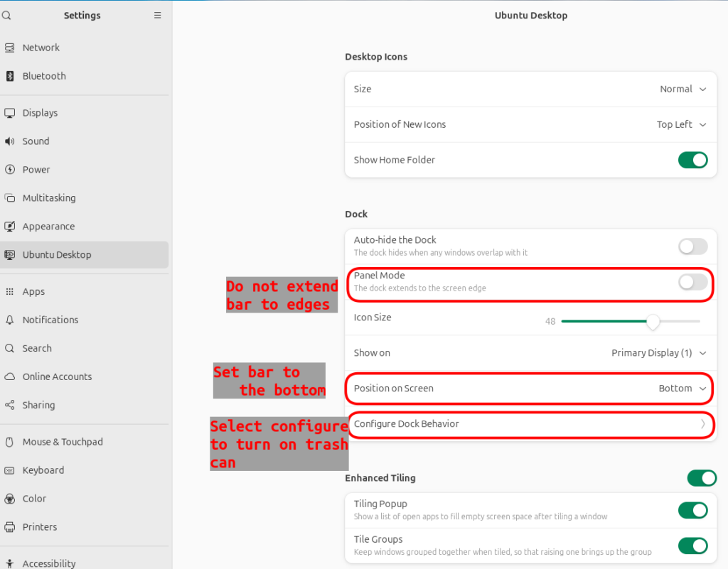Click the Sound speaker icon in sidebar

10,141
